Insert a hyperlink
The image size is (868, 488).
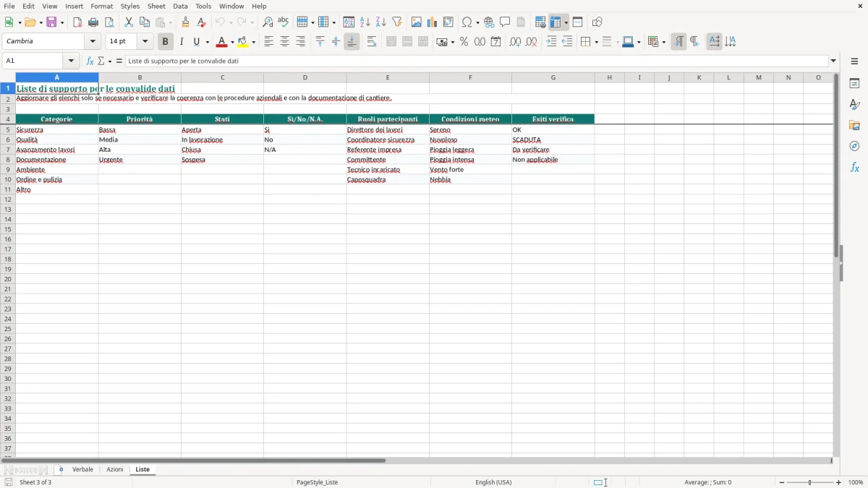coord(489,22)
